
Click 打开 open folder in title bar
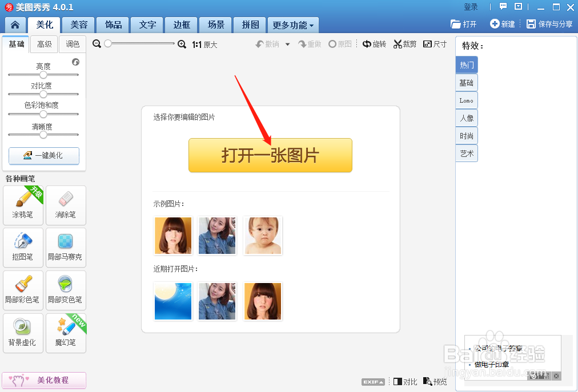(463, 24)
